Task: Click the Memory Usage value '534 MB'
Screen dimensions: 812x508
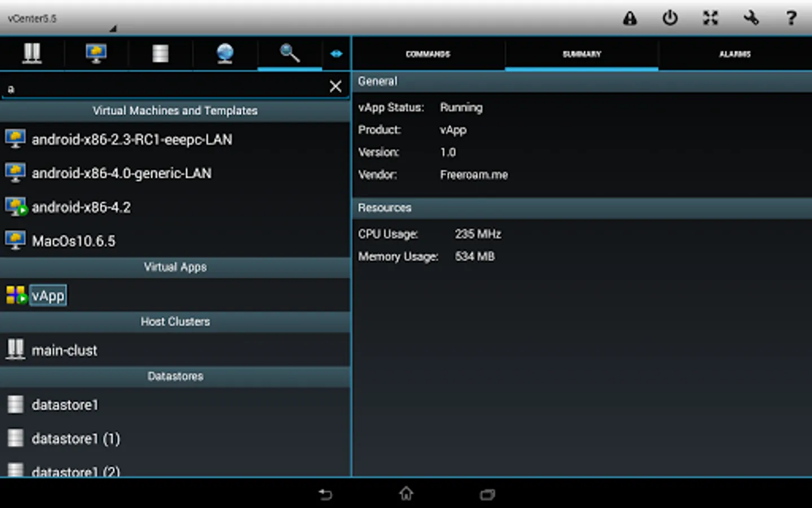Action: click(x=475, y=256)
